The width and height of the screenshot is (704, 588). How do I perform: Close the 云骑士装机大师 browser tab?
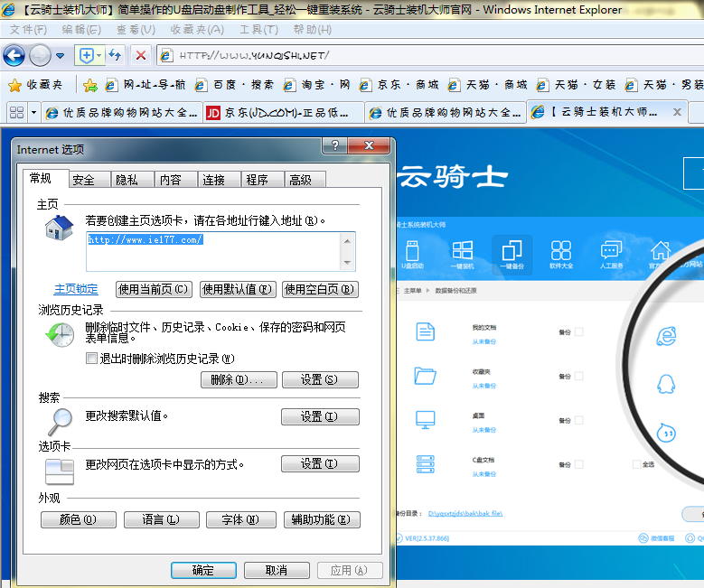[677, 112]
